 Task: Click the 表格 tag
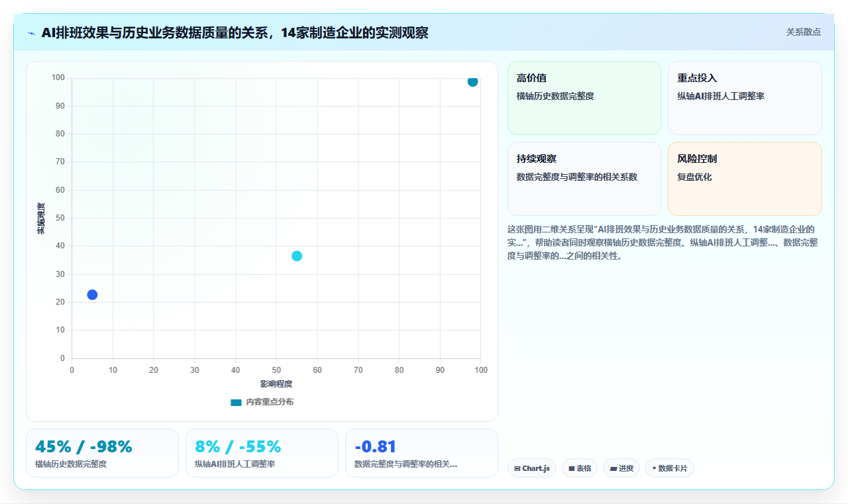pyautogui.click(x=580, y=468)
